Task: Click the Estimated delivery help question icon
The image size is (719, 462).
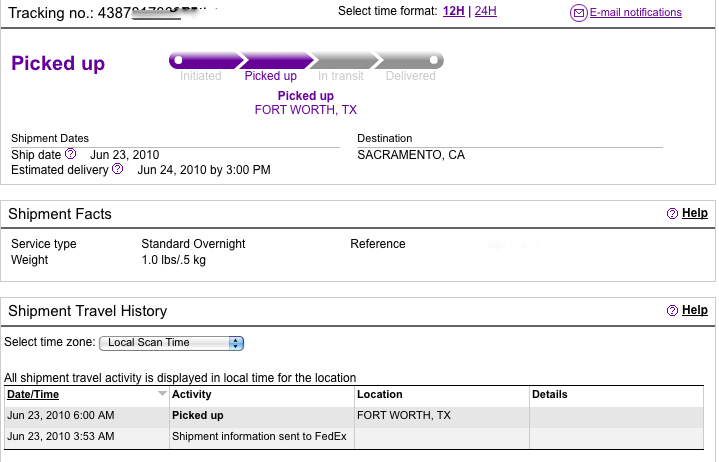Action: (118, 170)
